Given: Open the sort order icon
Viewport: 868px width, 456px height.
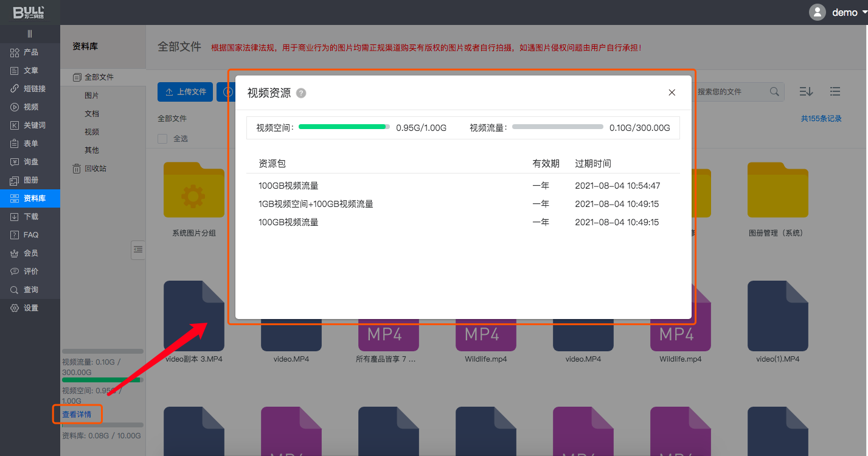Looking at the screenshot, I should coord(806,91).
